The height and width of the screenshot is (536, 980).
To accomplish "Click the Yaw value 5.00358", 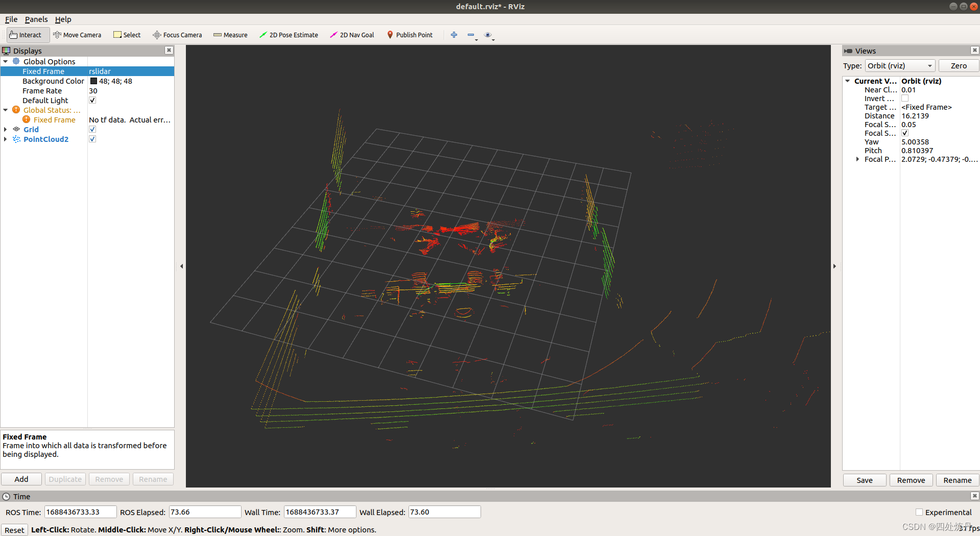I will pyautogui.click(x=915, y=141).
